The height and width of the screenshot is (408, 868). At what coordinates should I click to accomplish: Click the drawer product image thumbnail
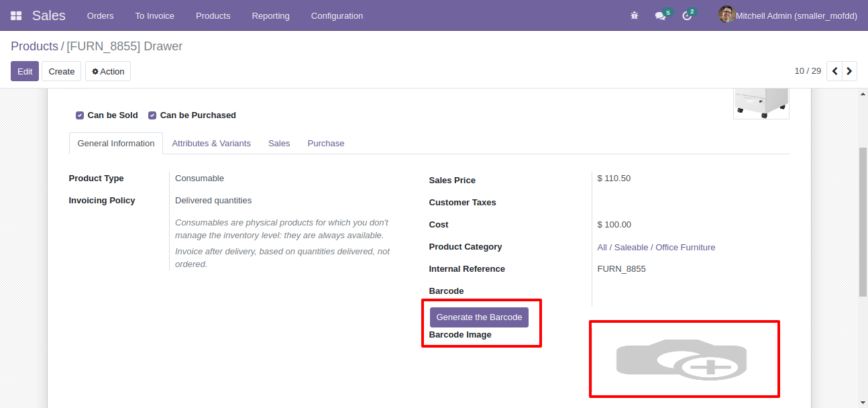click(761, 104)
